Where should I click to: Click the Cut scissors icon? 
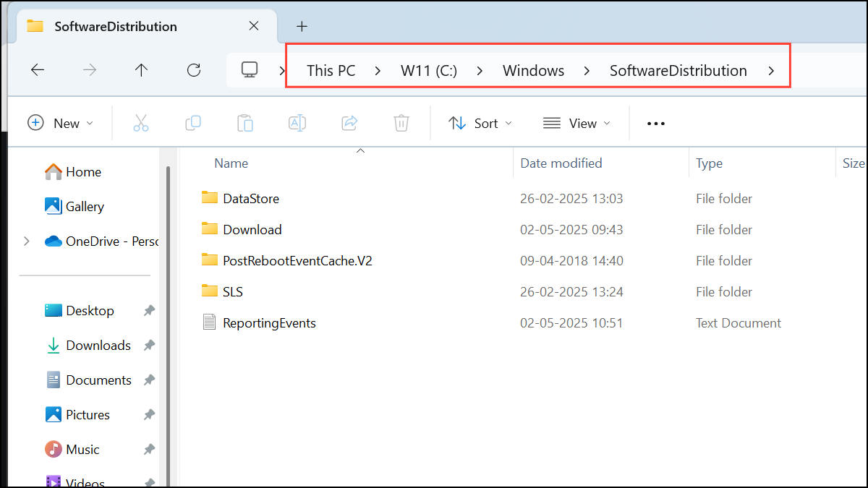(141, 124)
